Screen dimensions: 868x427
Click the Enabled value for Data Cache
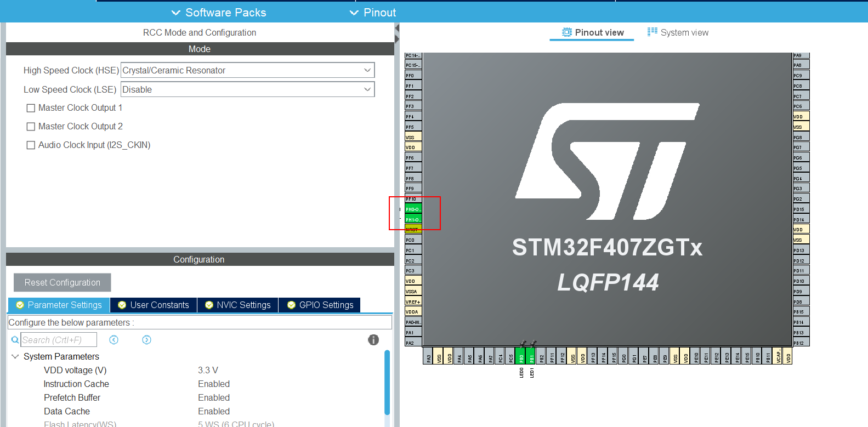tap(214, 411)
